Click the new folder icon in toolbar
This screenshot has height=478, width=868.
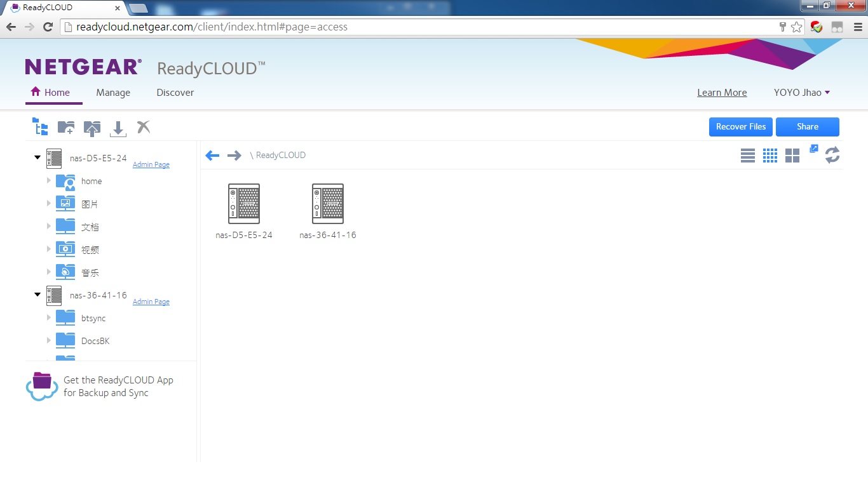pos(66,128)
